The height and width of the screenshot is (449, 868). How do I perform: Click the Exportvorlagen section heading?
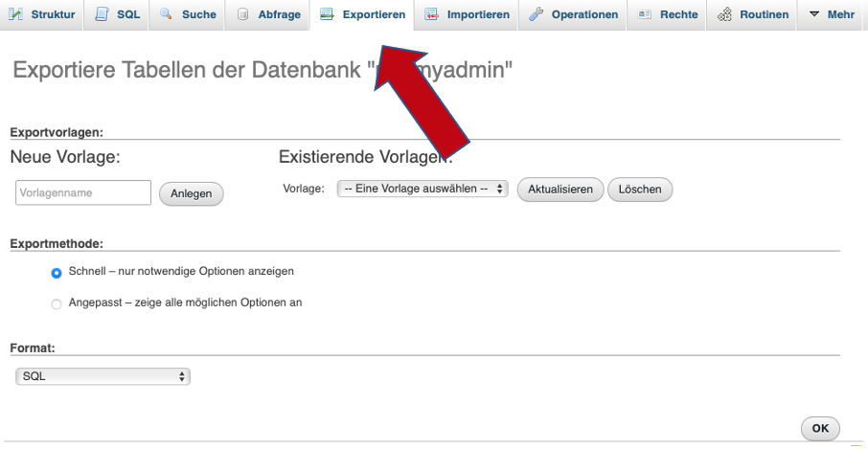(57, 133)
